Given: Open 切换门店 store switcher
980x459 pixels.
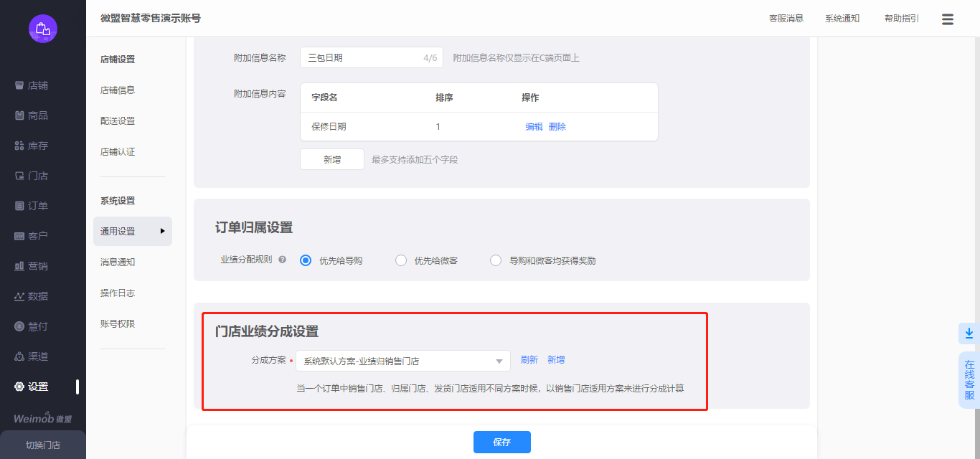Looking at the screenshot, I should click(x=43, y=445).
